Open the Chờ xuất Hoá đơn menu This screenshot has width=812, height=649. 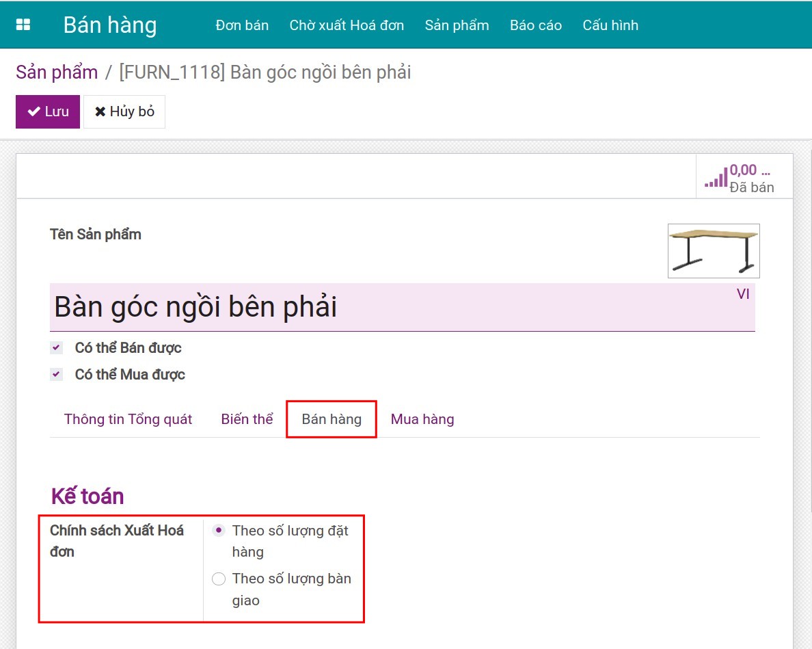(x=347, y=25)
